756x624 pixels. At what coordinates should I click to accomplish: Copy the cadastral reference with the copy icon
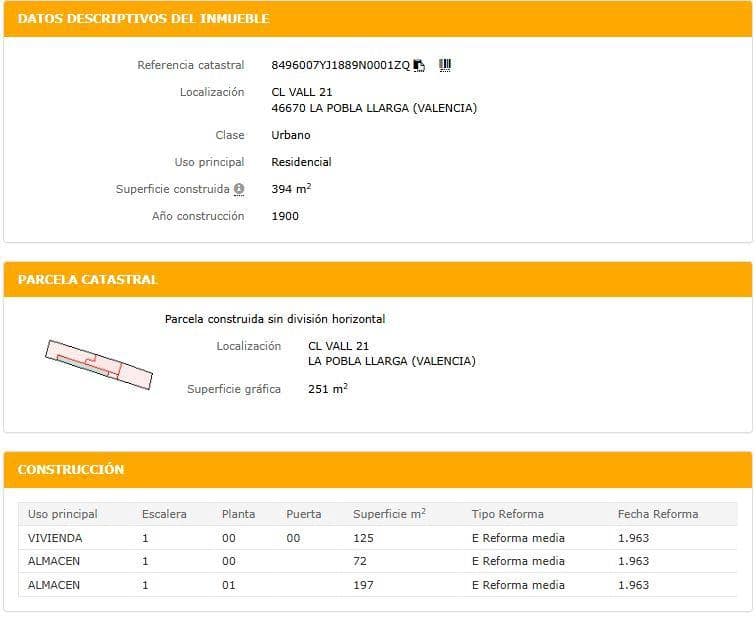419,65
